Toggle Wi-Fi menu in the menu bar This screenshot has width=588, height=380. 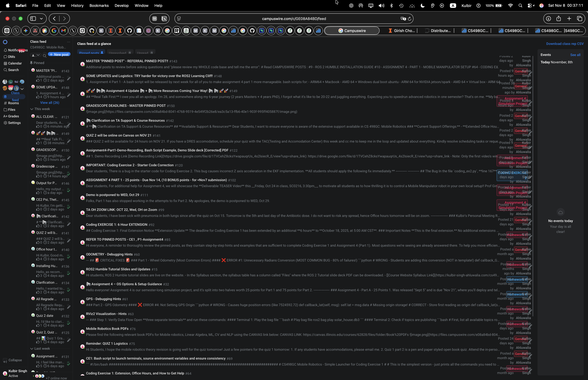point(510,5)
